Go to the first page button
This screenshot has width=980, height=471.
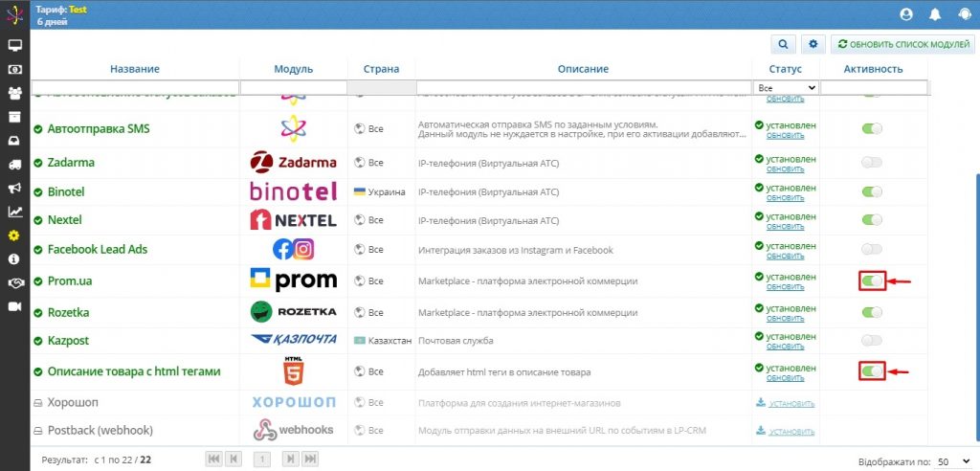(x=213, y=460)
